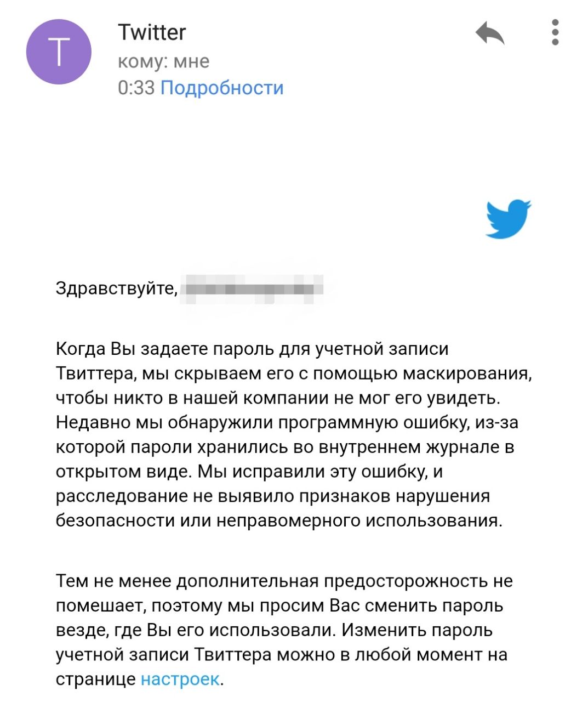The height and width of the screenshot is (702, 588).
Task: Click the line "безопасности или неправомерного использования"
Action: pyautogui.click(x=279, y=520)
